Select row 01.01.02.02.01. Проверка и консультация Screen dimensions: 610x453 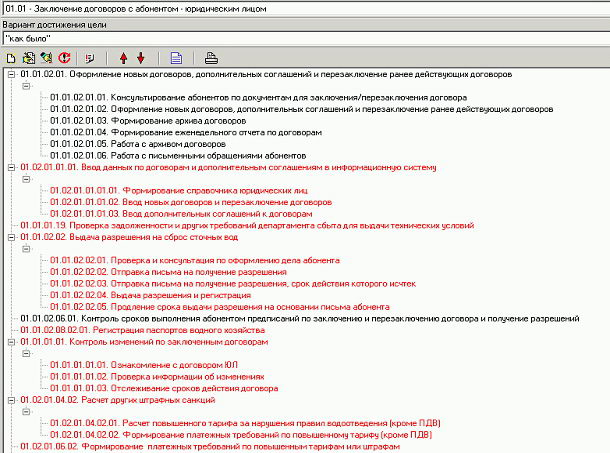click(195, 260)
